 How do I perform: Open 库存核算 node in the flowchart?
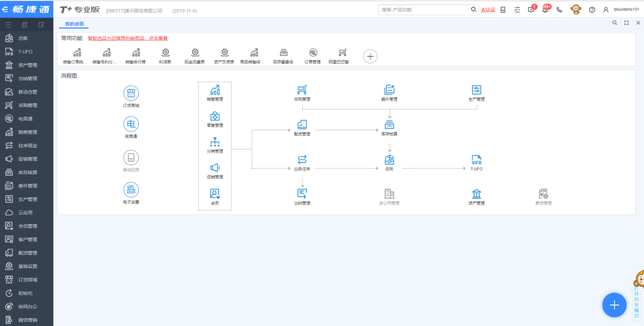389,128
